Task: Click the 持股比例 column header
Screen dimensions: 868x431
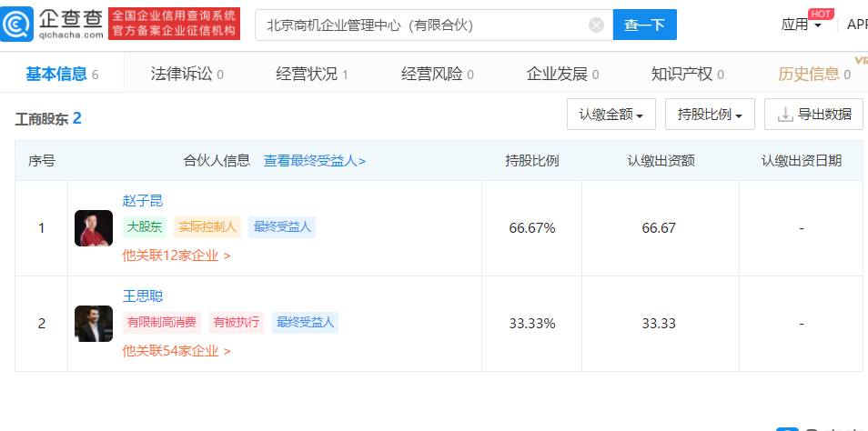Action: coord(532,161)
